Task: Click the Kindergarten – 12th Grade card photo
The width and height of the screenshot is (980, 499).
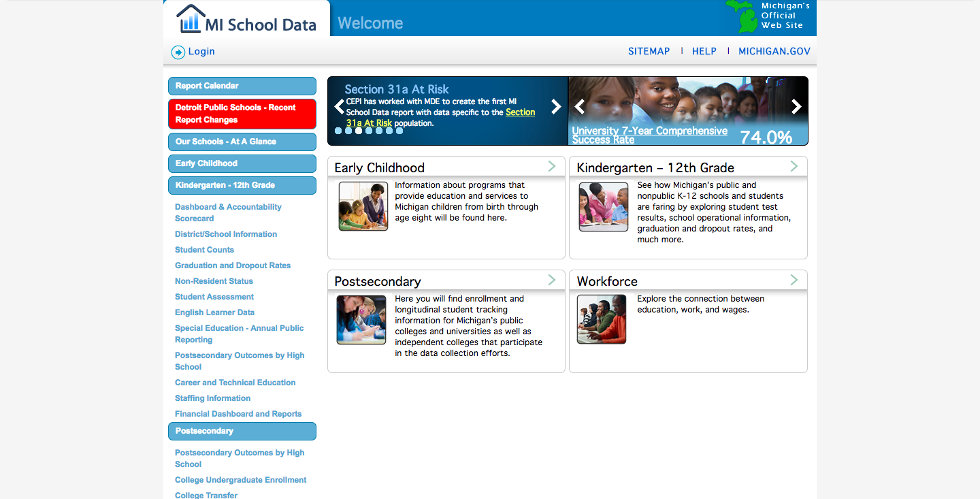Action: [603, 207]
